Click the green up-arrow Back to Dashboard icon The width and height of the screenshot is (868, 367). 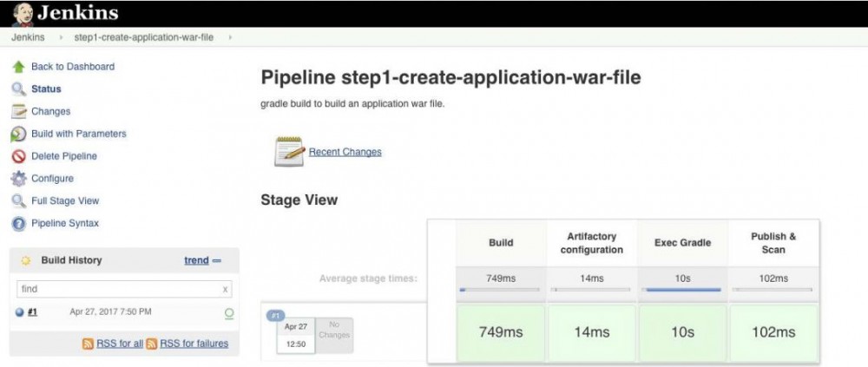(18, 67)
